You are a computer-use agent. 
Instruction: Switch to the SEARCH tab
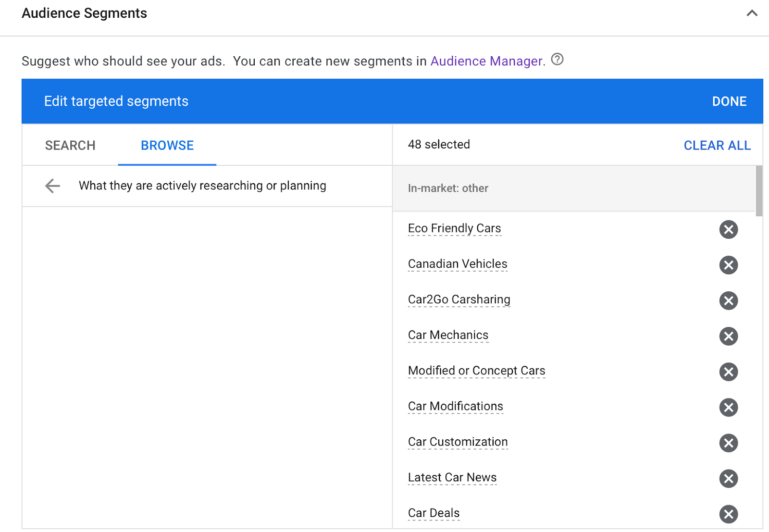70,145
